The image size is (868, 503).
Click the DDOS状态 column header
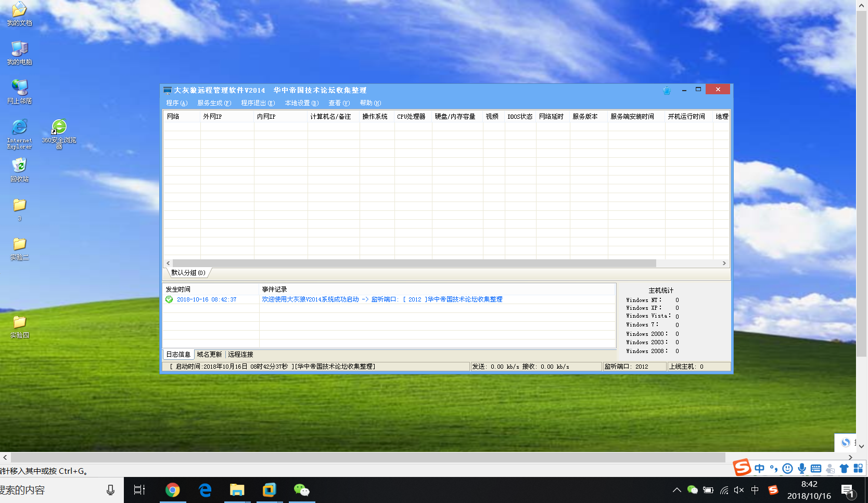point(520,117)
